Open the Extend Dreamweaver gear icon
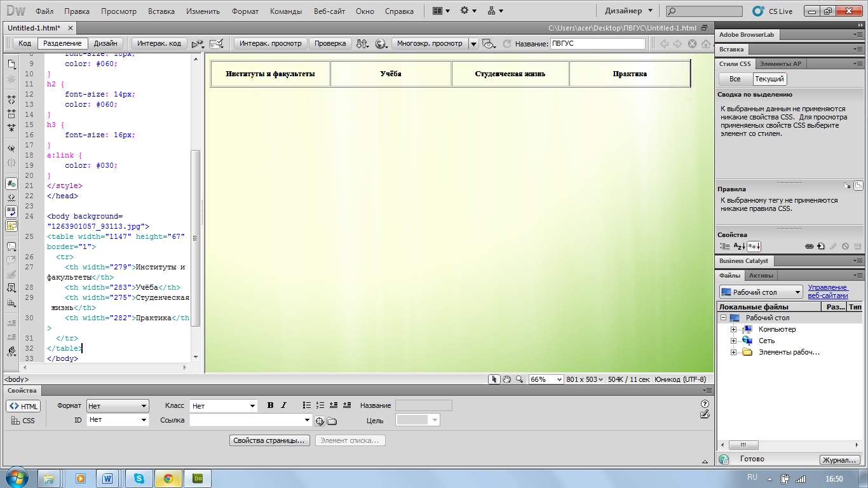Screen dimensions: 868x488 click(468, 11)
